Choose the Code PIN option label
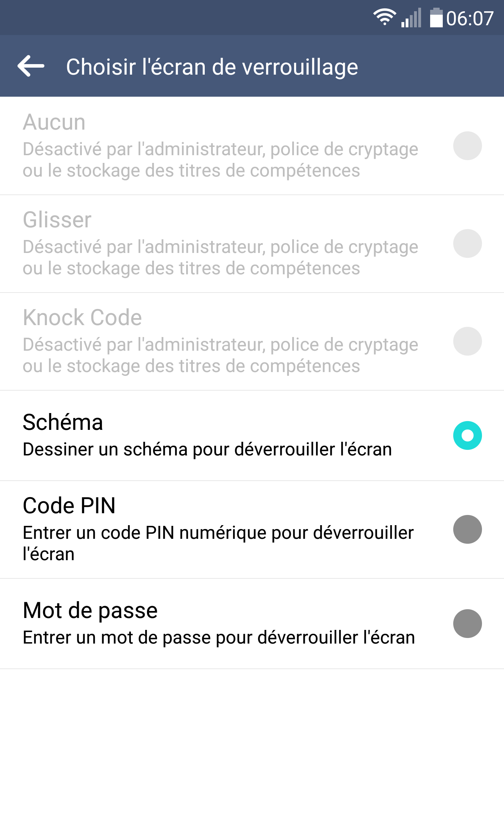 click(69, 506)
